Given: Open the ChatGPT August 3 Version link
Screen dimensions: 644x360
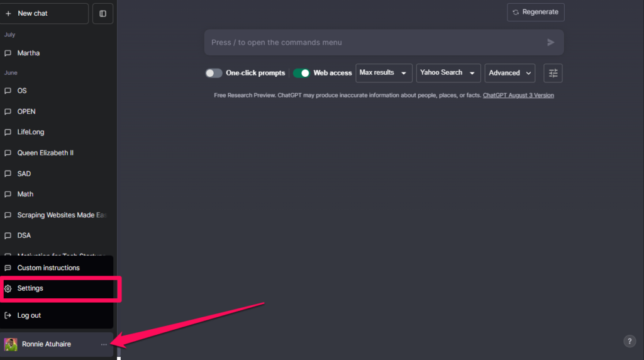Looking at the screenshot, I should pos(518,95).
